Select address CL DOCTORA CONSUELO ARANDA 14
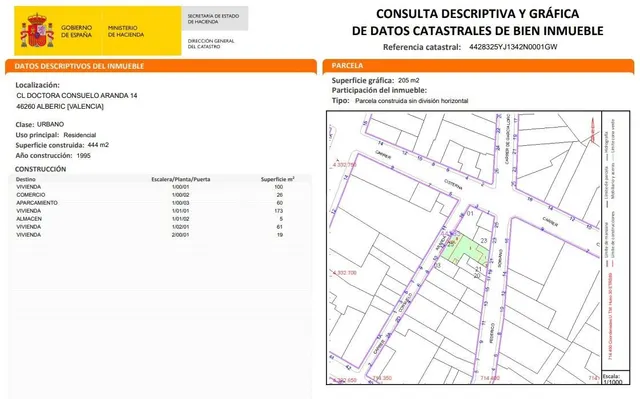The image size is (640, 399). [77, 95]
